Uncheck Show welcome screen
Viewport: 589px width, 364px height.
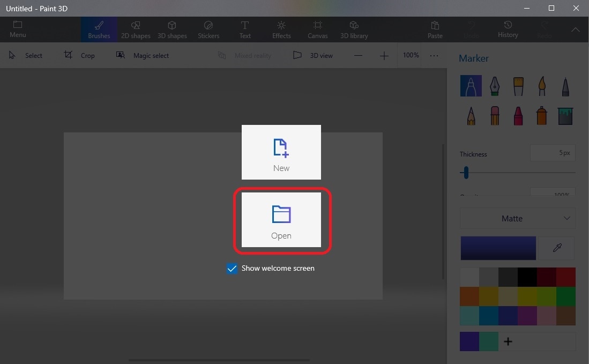(232, 268)
